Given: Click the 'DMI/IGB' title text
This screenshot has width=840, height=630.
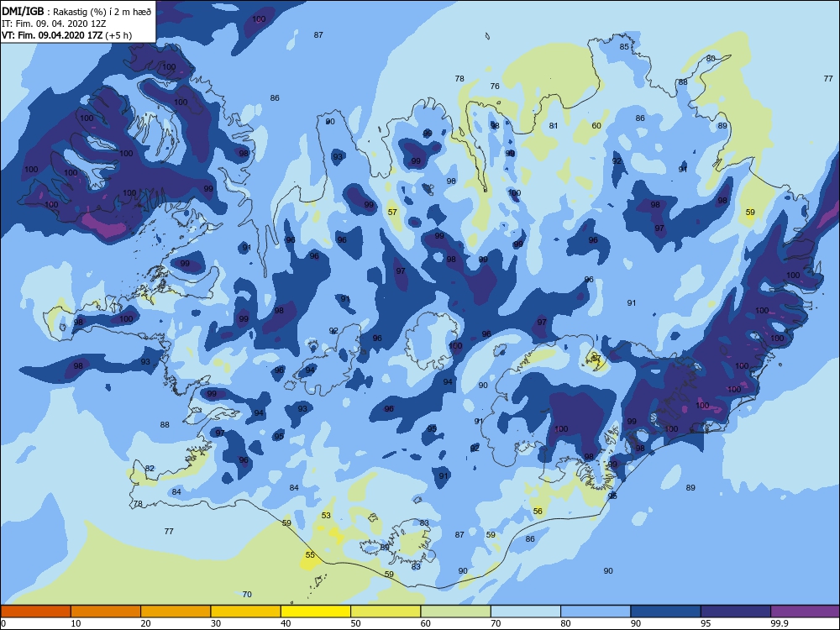Looking at the screenshot, I should tap(24, 12).
